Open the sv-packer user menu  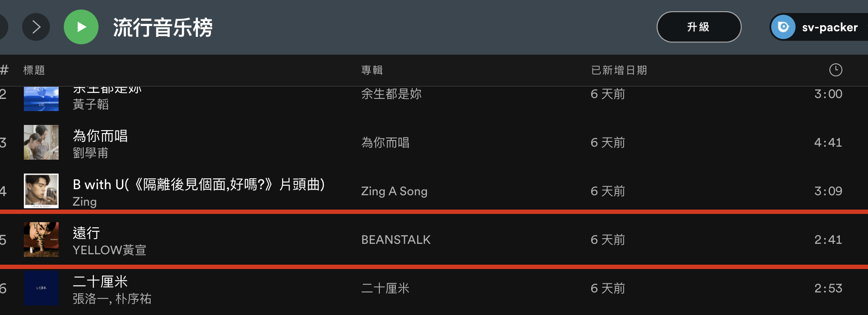click(829, 27)
